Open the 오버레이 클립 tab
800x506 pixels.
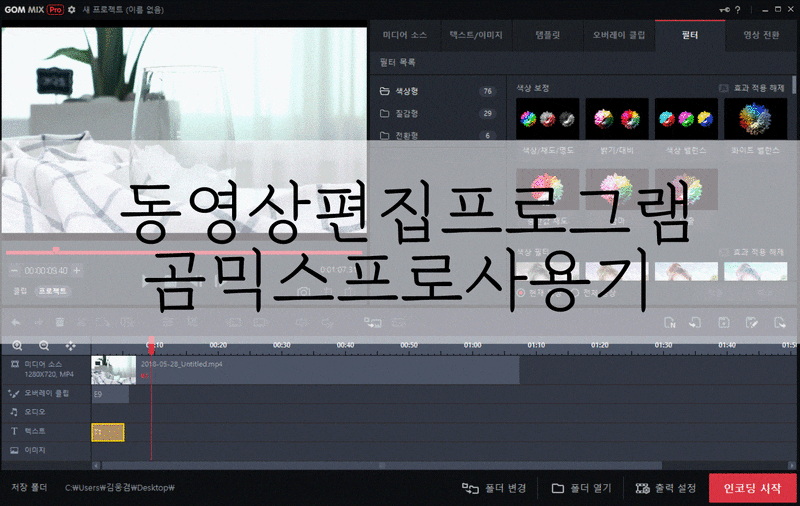coord(619,35)
